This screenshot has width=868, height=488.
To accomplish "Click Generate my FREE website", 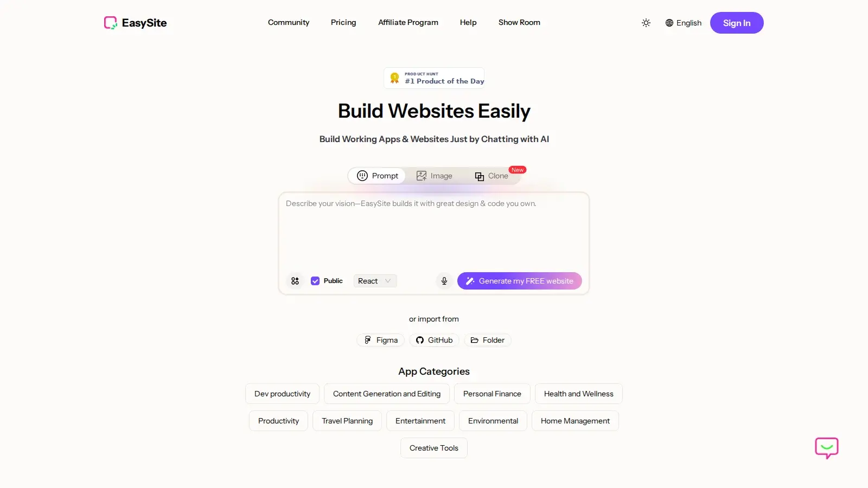I will 519,281.
